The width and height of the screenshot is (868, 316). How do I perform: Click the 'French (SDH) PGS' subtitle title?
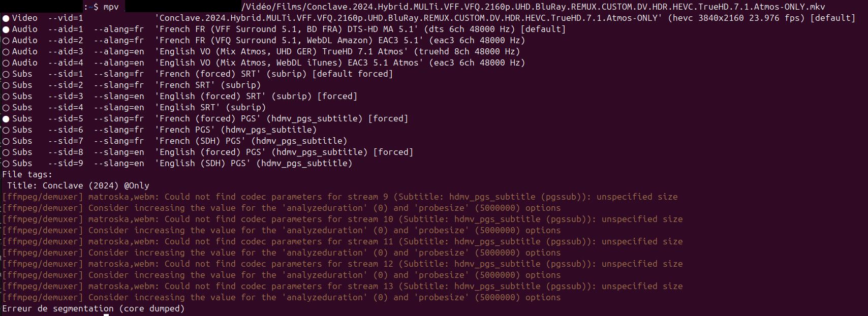coord(202,141)
